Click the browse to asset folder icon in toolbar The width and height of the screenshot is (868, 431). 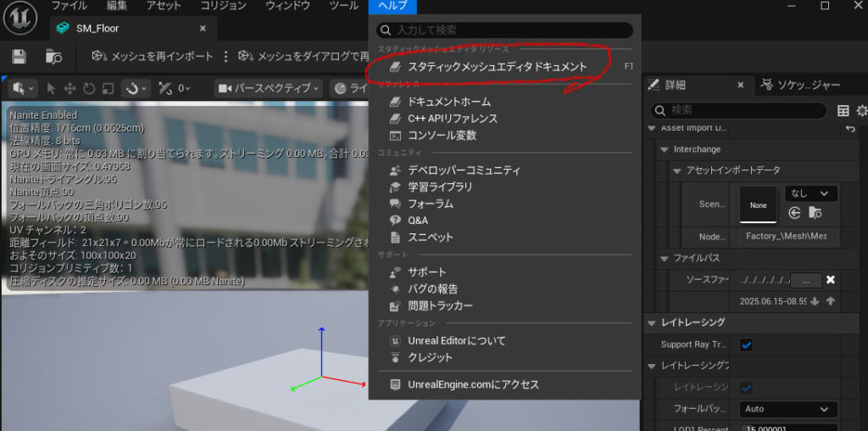tap(54, 56)
